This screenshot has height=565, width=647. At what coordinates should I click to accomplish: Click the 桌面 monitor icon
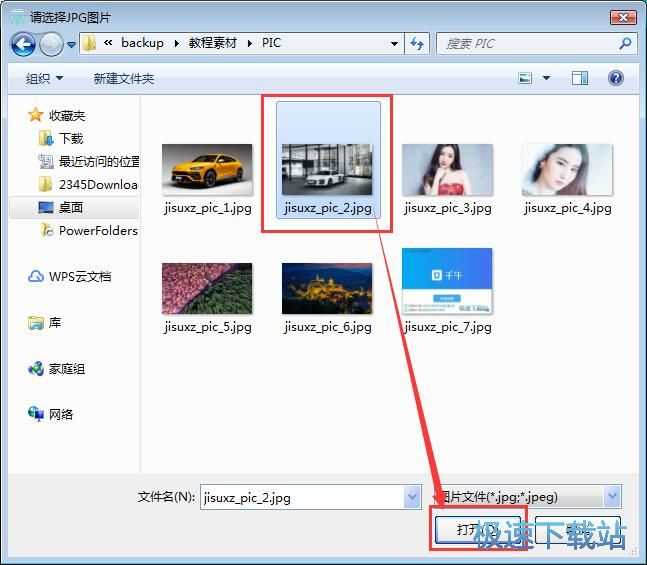tap(46, 207)
